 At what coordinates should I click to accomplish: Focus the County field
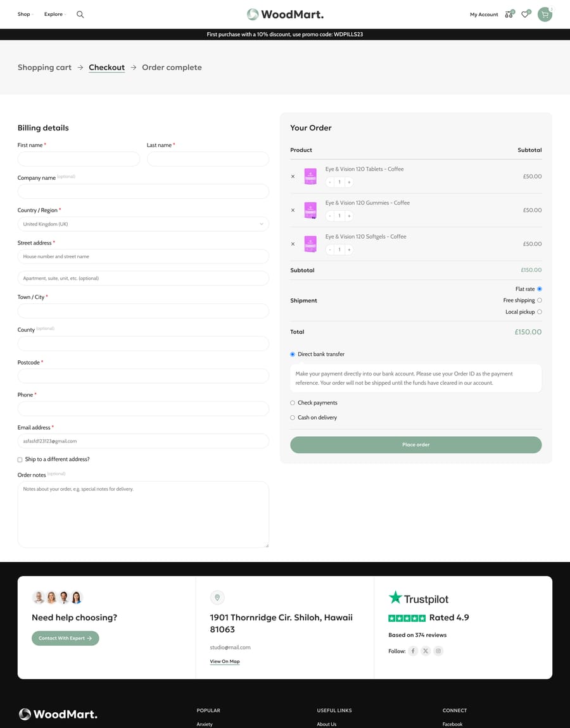(x=143, y=344)
